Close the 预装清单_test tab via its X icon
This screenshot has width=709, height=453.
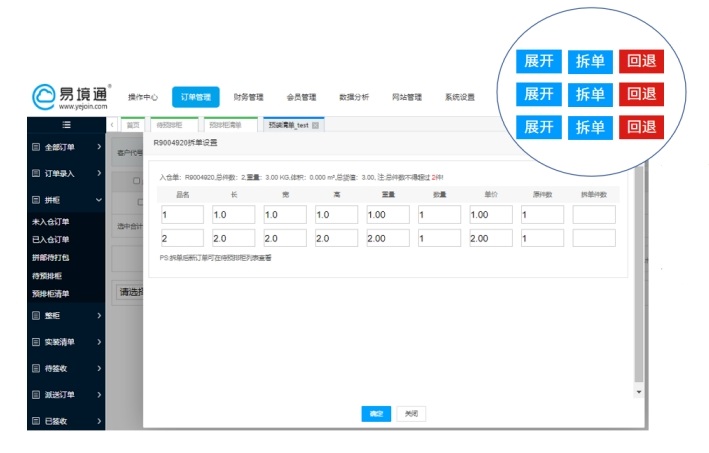pyautogui.click(x=315, y=126)
